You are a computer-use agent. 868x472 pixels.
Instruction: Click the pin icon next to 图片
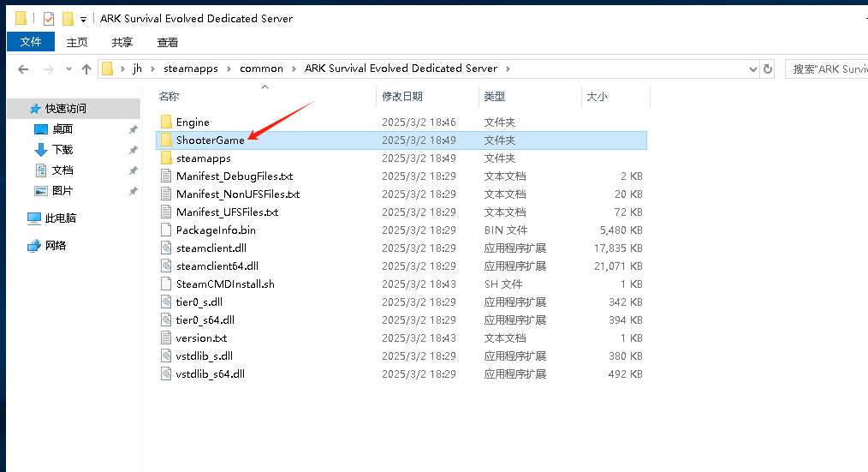(133, 191)
